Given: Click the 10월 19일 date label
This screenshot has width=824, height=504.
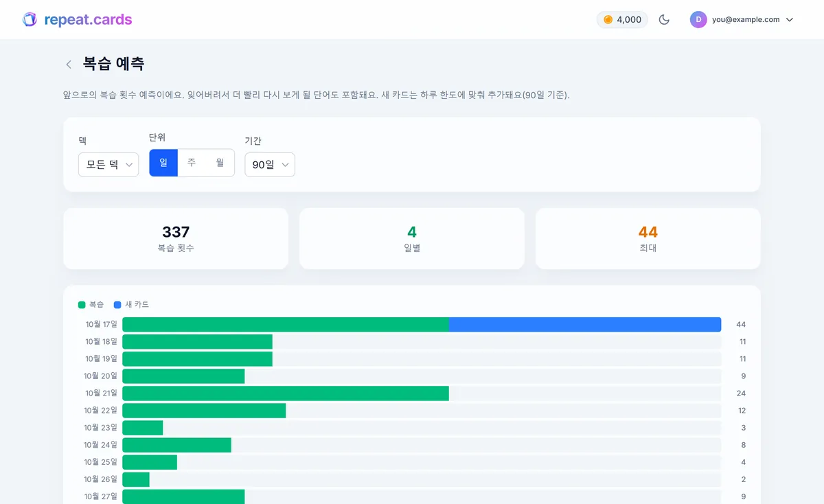Looking at the screenshot, I should coord(102,359).
